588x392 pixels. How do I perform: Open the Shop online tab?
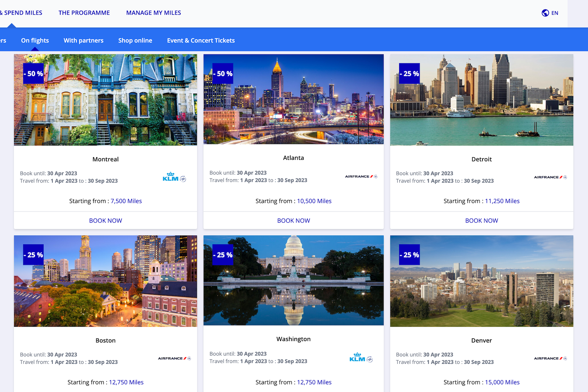(135, 40)
